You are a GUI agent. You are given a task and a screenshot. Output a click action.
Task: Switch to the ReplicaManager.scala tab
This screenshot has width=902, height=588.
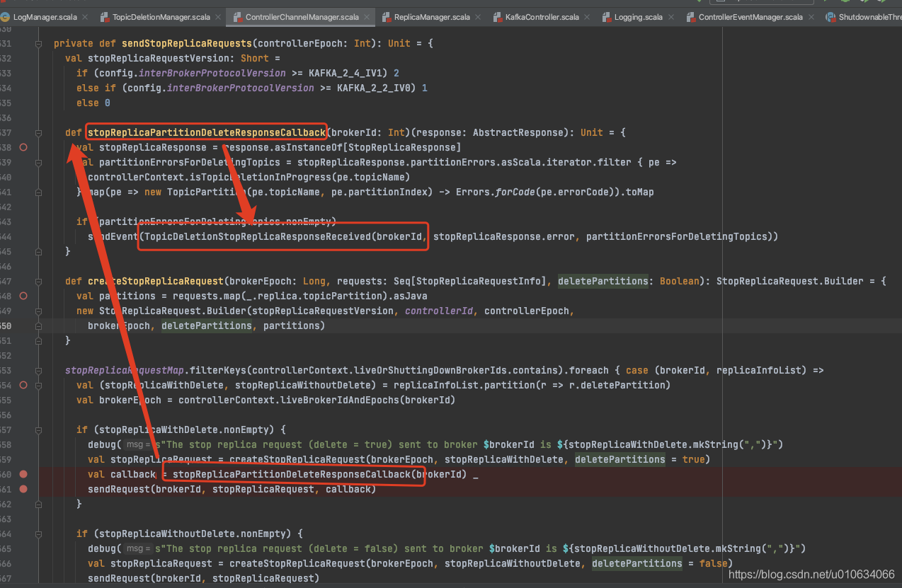(x=432, y=17)
